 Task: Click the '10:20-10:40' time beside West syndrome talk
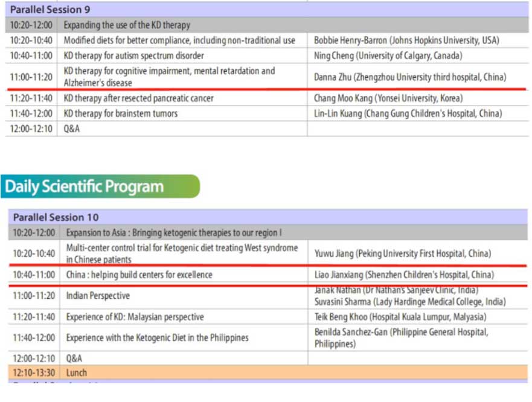34,254
